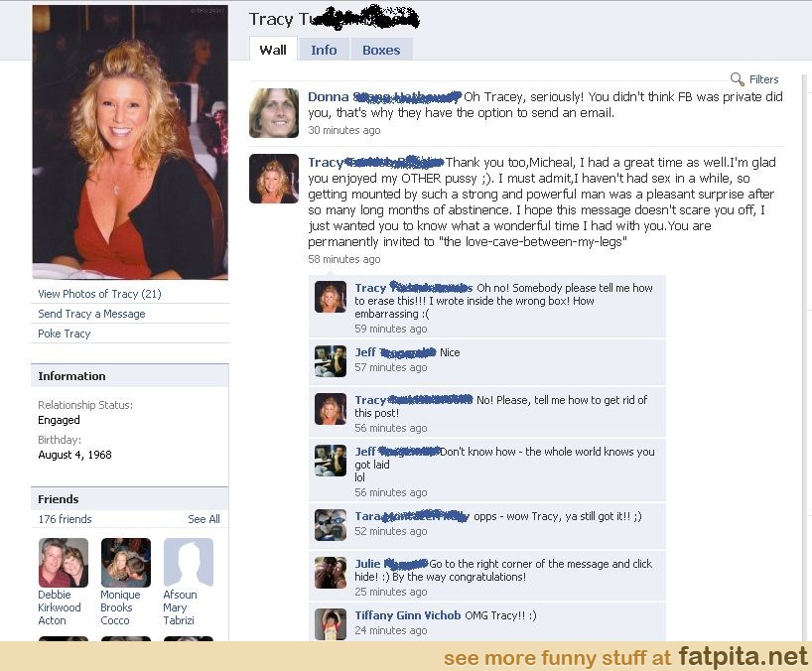Open Debbie Kirkwood Acton's friend photo

coord(64,563)
